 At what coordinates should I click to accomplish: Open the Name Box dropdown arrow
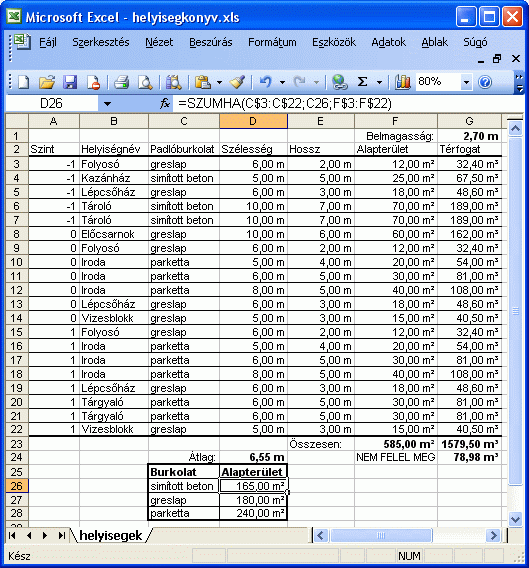click(x=107, y=104)
